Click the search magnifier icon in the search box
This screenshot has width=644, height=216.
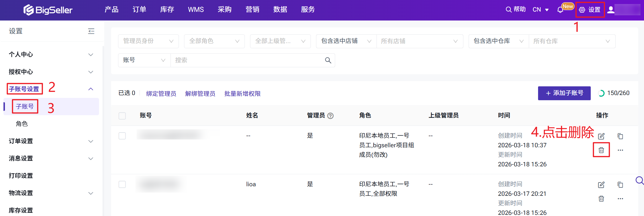[x=328, y=60]
